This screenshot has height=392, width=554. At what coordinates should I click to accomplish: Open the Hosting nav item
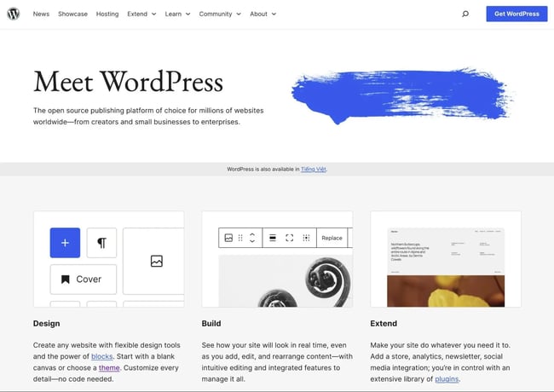tap(107, 14)
